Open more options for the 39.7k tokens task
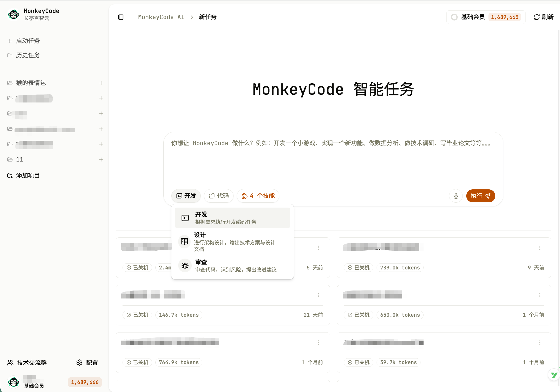The height and width of the screenshot is (392, 560). [540, 342]
